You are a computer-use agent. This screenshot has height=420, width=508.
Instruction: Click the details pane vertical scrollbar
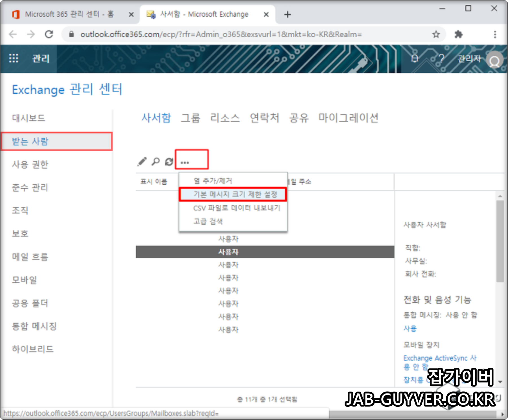coord(500,241)
